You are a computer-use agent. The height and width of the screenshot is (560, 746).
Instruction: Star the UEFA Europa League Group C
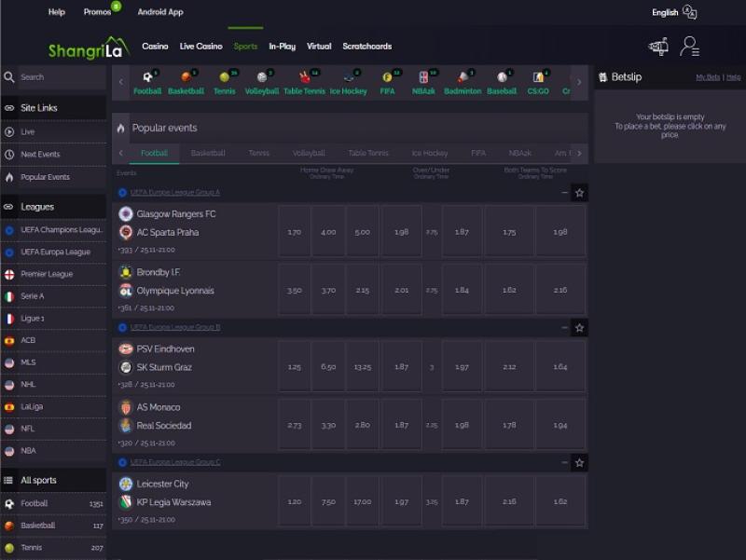pos(579,462)
